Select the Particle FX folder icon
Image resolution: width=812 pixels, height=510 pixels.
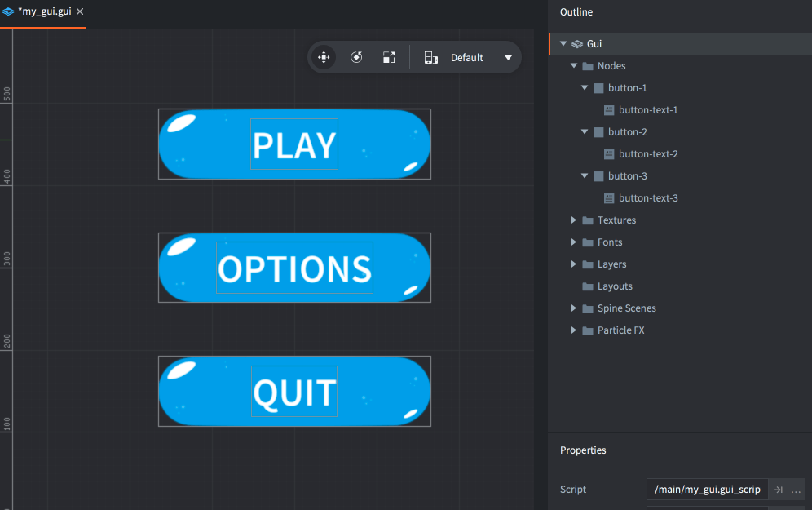click(588, 330)
